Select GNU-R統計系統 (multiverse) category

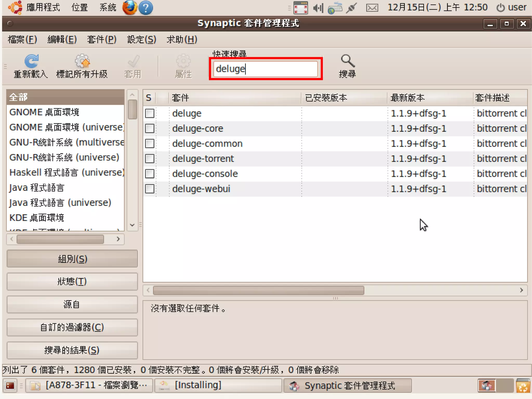tap(65, 142)
